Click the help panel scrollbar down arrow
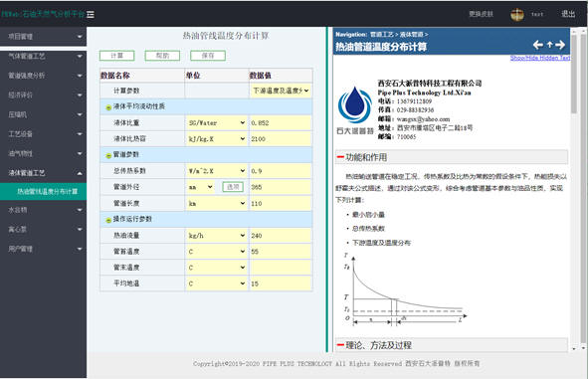Image resolution: width=588 pixels, height=379 pixels. (574, 349)
